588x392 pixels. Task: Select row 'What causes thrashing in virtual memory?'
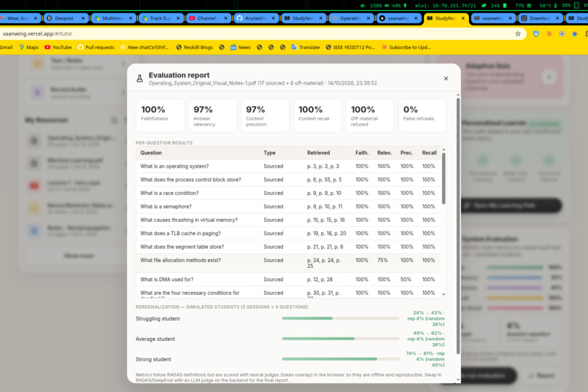[288, 220]
